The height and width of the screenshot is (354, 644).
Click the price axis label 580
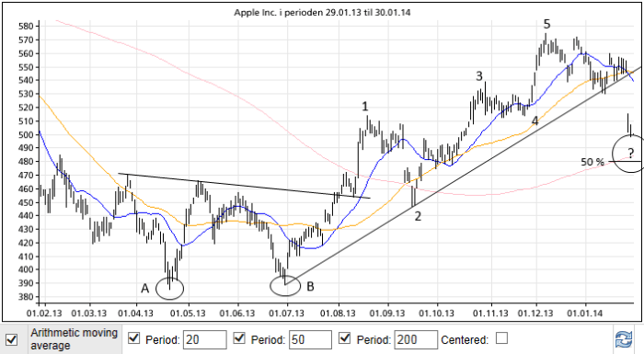point(26,27)
